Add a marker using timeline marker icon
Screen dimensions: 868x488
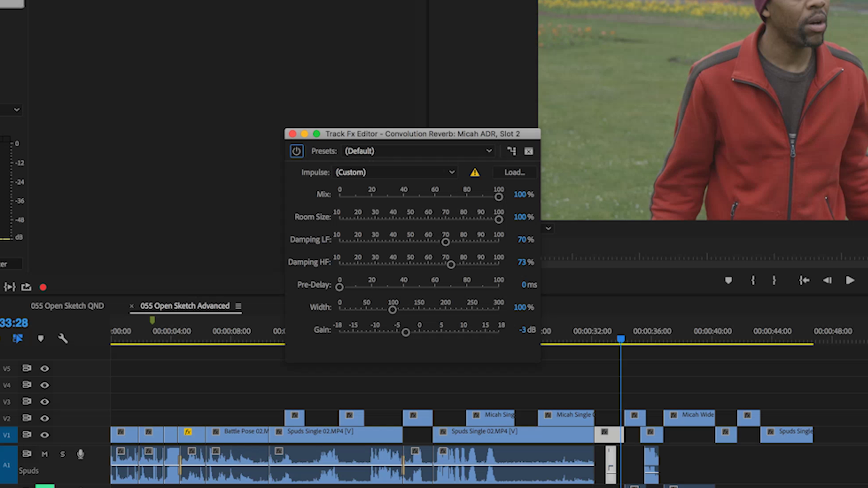click(41, 338)
